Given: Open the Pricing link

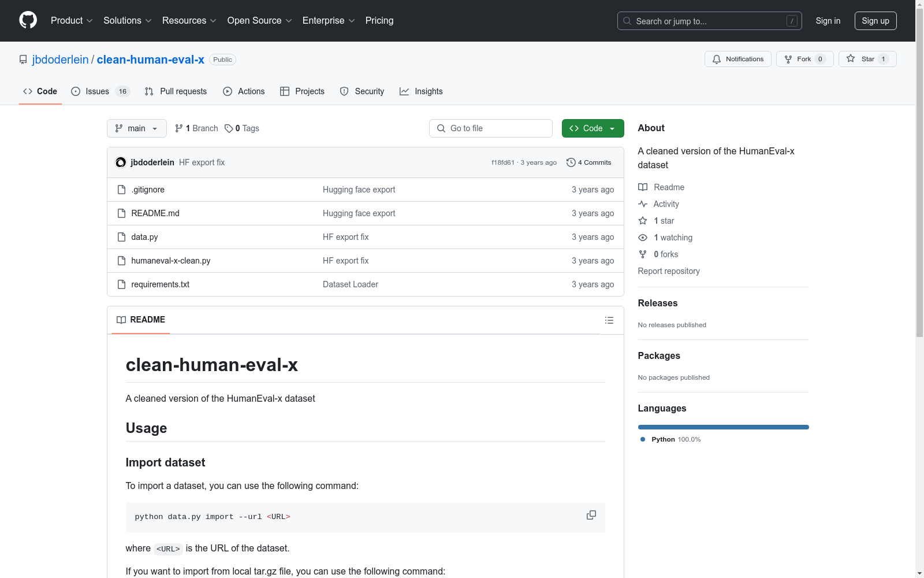Looking at the screenshot, I should point(379,21).
